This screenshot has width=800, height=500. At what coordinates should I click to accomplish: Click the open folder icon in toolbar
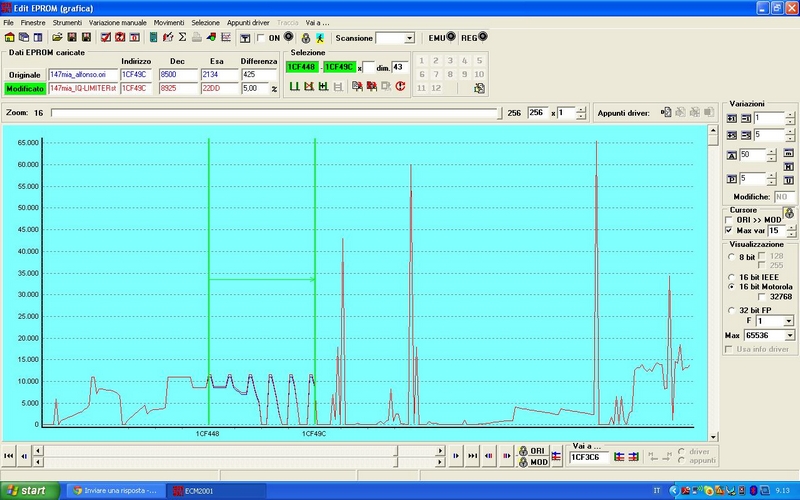(58, 38)
